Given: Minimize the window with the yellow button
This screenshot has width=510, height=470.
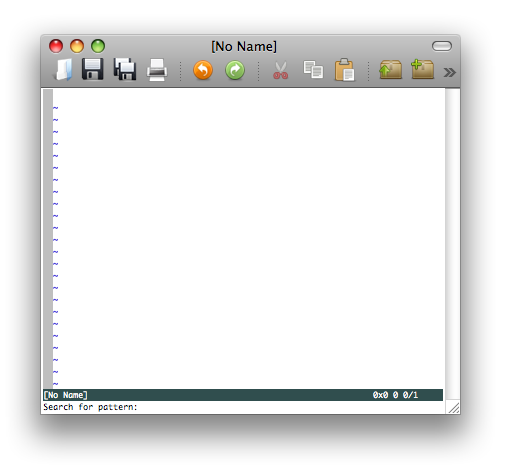Looking at the screenshot, I should (x=77, y=46).
